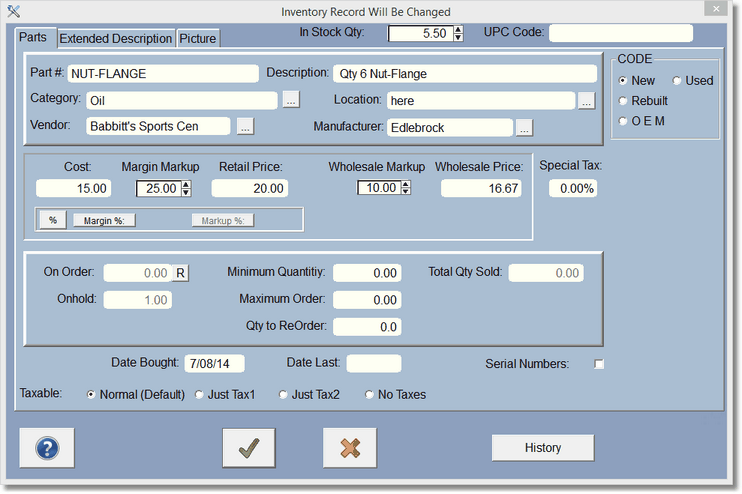742x494 pixels.
Task: Switch to the Extended Description tab
Action: tap(115, 39)
